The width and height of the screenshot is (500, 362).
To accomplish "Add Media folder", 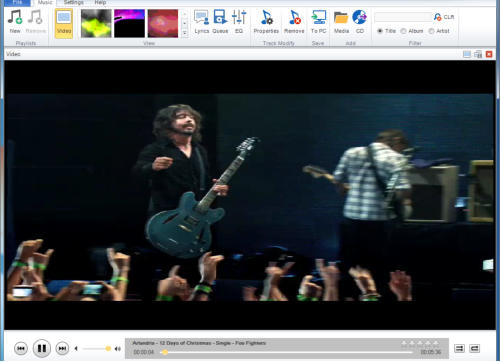I will click(341, 22).
